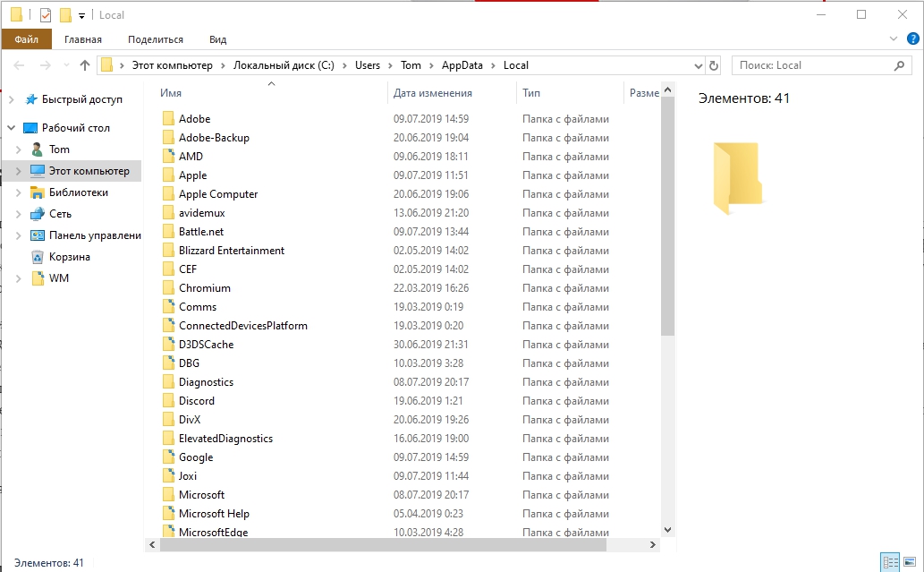Go up one folder level with the Up arrow
The width and height of the screenshot is (924, 572).
click(x=85, y=65)
